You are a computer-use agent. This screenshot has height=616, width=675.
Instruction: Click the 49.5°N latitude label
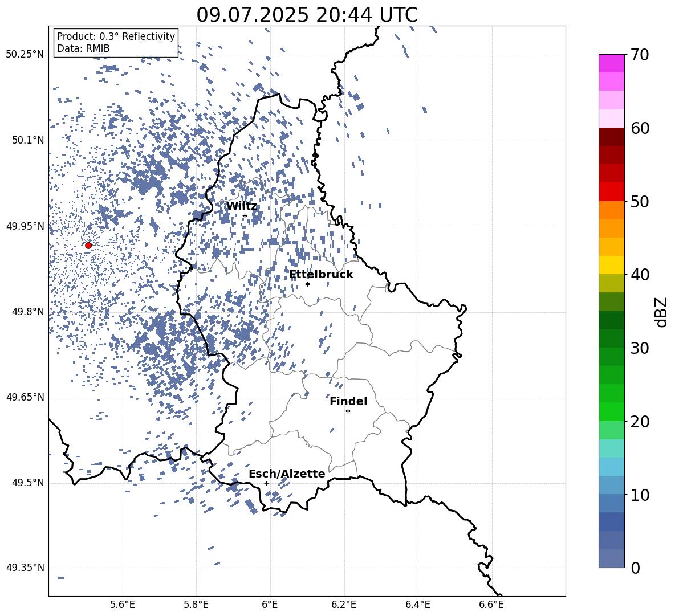click(x=27, y=483)
